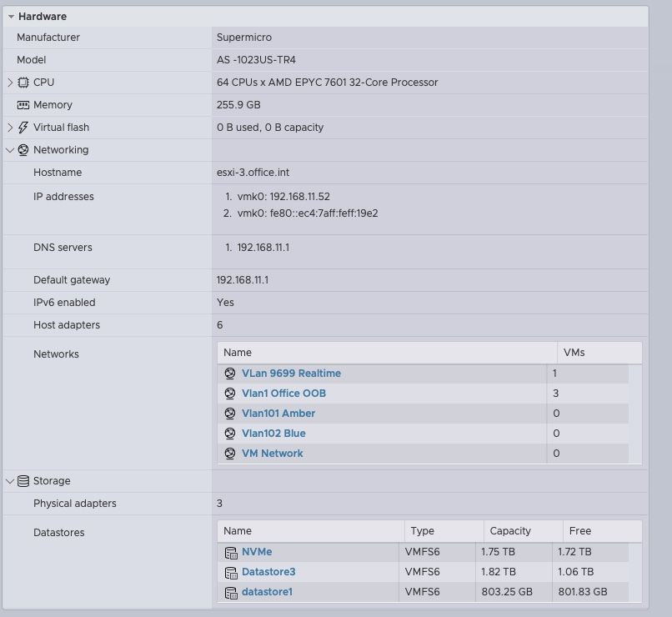Viewport: 672px width, 617px height.
Task: Collapse the Storage section chevron
Action: click(10, 481)
